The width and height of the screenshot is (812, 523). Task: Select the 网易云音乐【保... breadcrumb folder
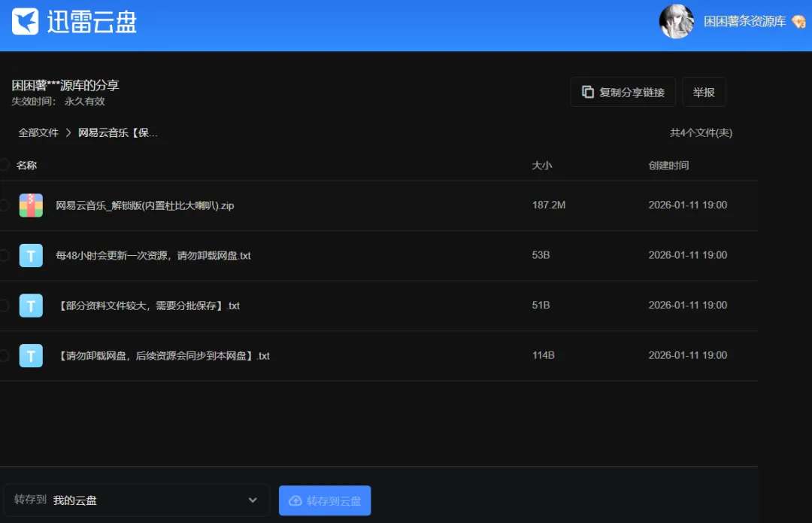[117, 132]
